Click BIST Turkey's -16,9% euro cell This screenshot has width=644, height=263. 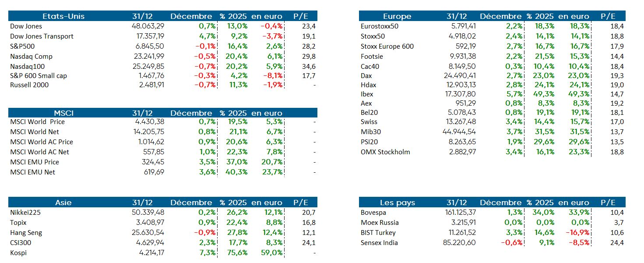click(577, 233)
